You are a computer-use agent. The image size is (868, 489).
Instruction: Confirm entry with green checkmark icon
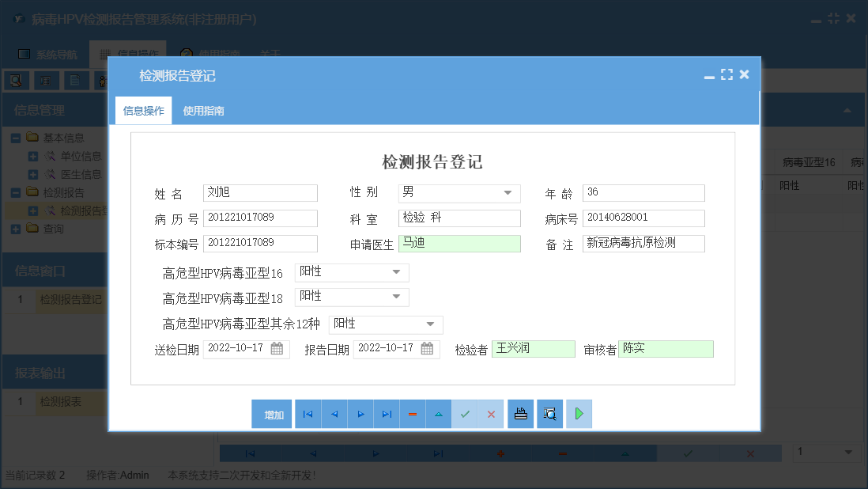(465, 413)
